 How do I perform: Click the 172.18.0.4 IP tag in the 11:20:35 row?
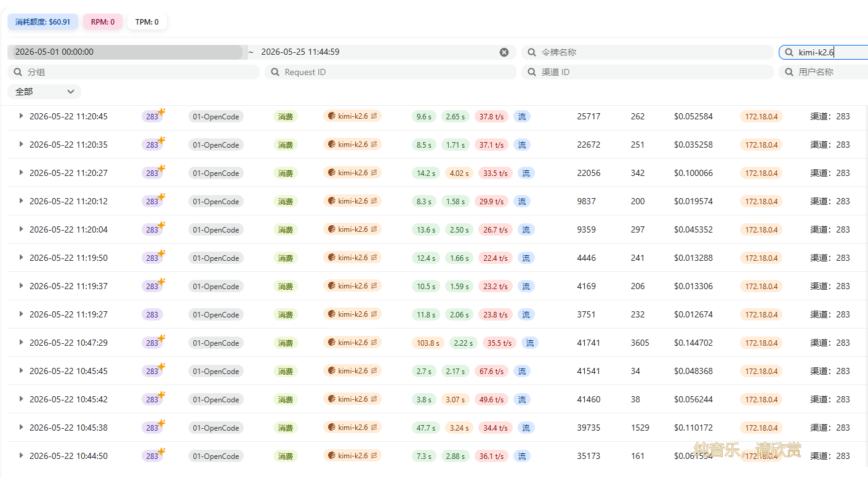tap(761, 145)
